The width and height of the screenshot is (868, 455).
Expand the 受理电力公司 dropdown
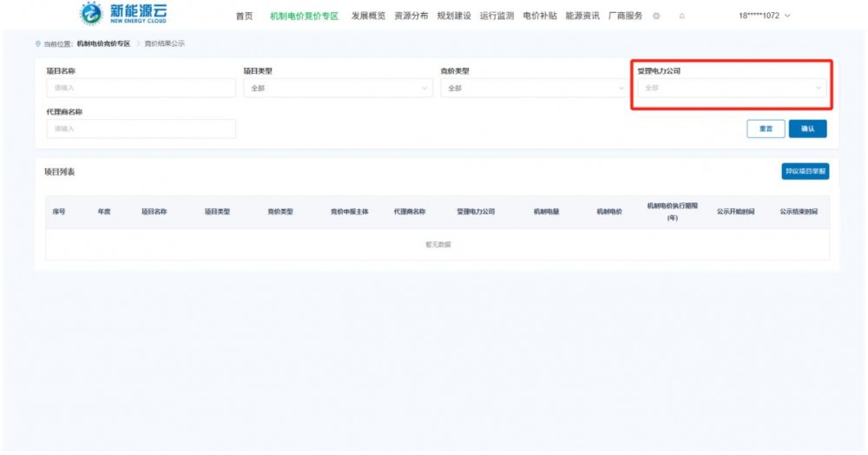click(x=731, y=88)
